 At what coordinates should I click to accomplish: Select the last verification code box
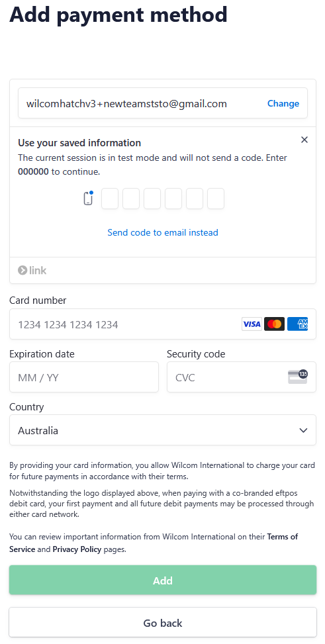216,199
